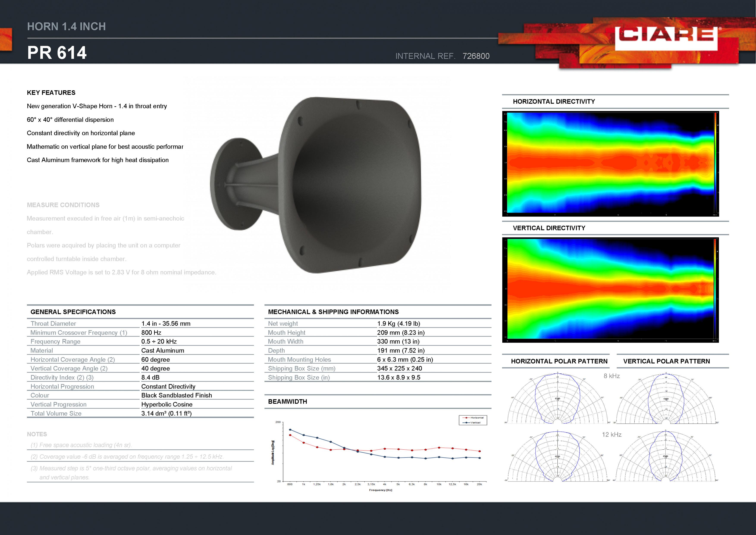Open the horizontal directivity heat map
Image resolution: width=756 pixels, height=535 pixels.
[x=610, y=164]
